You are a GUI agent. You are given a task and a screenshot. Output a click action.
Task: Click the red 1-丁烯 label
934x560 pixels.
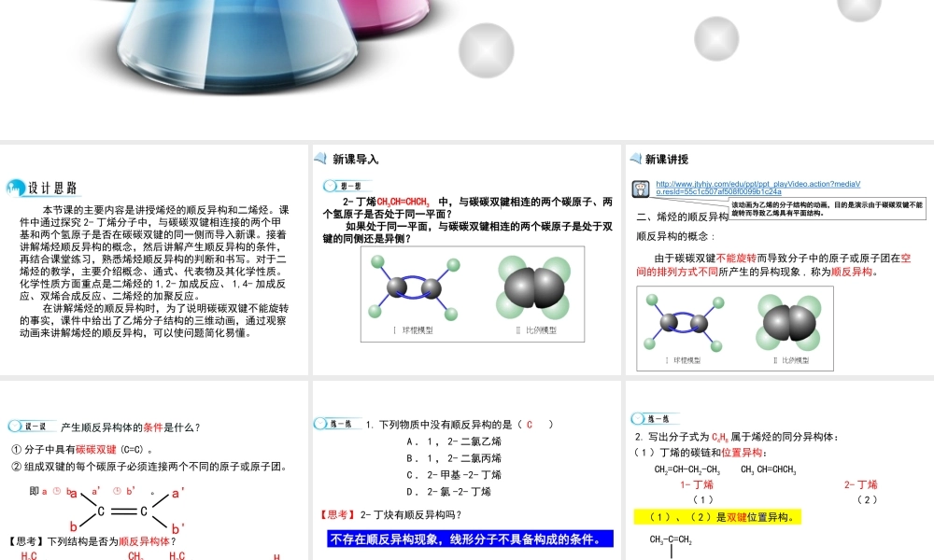coord(697,484)
